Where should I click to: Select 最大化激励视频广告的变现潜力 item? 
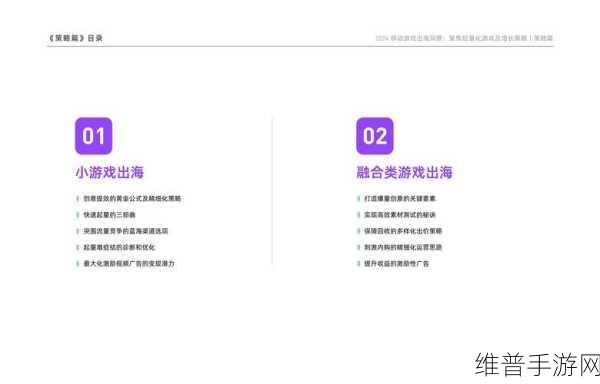point(129,264)
